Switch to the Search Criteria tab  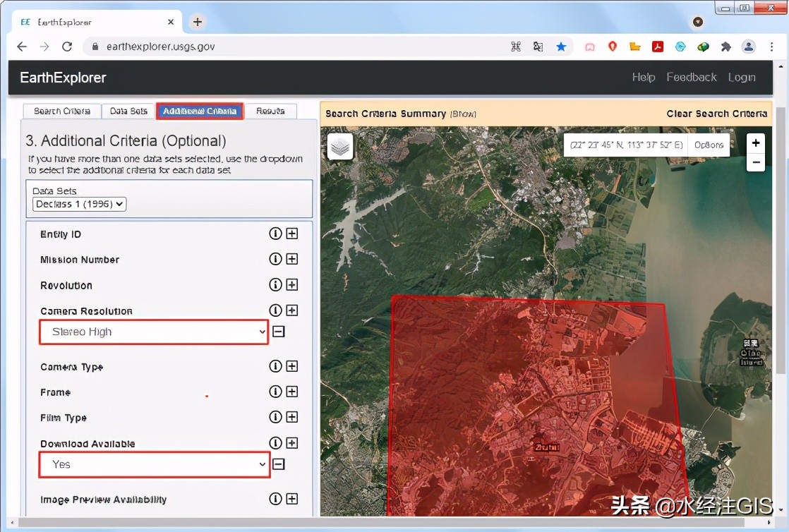[x=62, y=111]
